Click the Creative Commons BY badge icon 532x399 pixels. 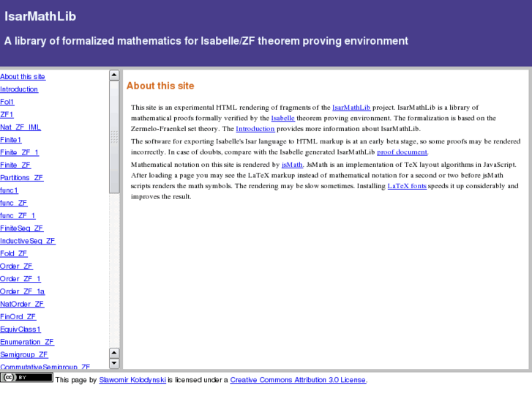(26, 377)
